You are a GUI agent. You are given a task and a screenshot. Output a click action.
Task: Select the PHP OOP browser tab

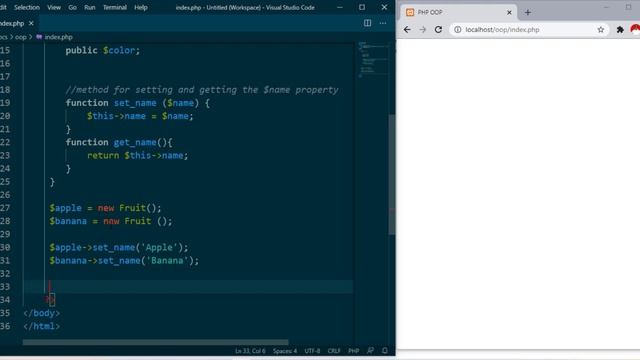point(458,13)
